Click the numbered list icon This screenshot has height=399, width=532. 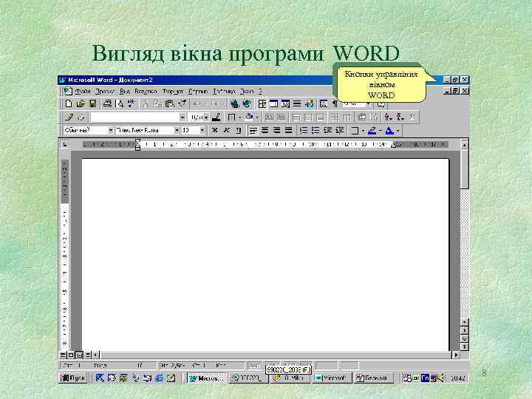tap(304, 130)
